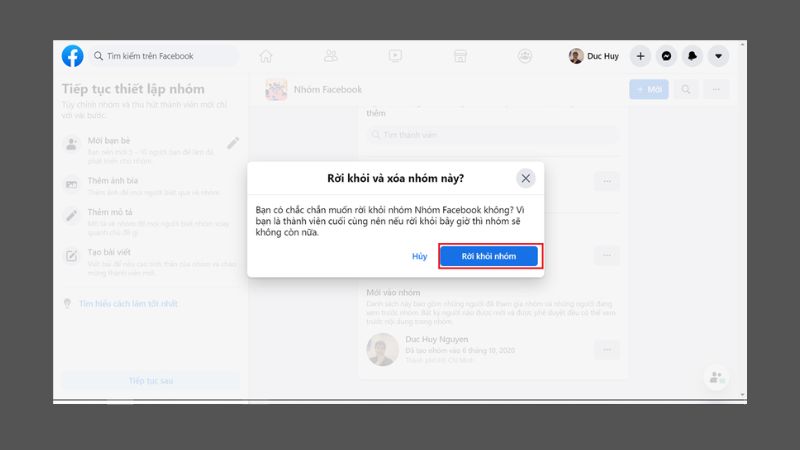Select the "Mời bạn bè" setup step

(x=151, y=150)
